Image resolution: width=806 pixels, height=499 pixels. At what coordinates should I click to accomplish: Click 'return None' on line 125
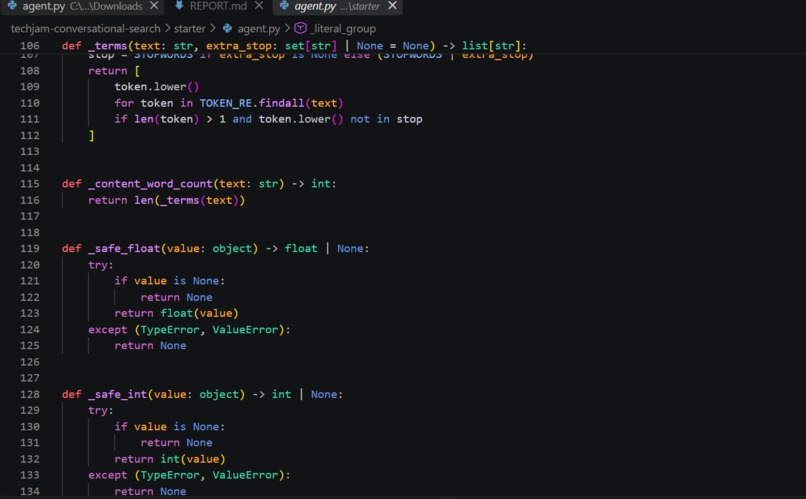(x=150, y=346)
